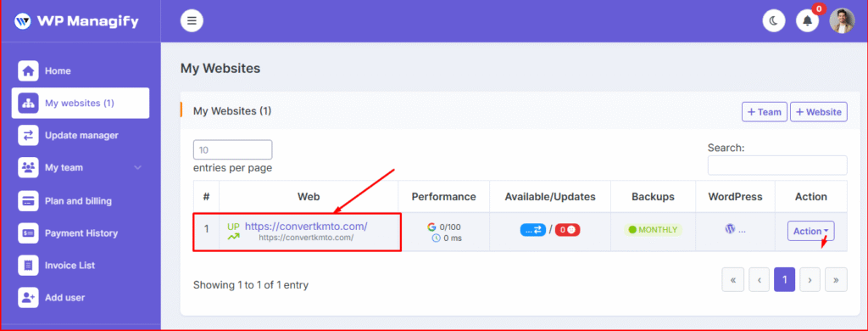Click the Invoice List document icon
868x331 pixels.
(x=28, y=265)
